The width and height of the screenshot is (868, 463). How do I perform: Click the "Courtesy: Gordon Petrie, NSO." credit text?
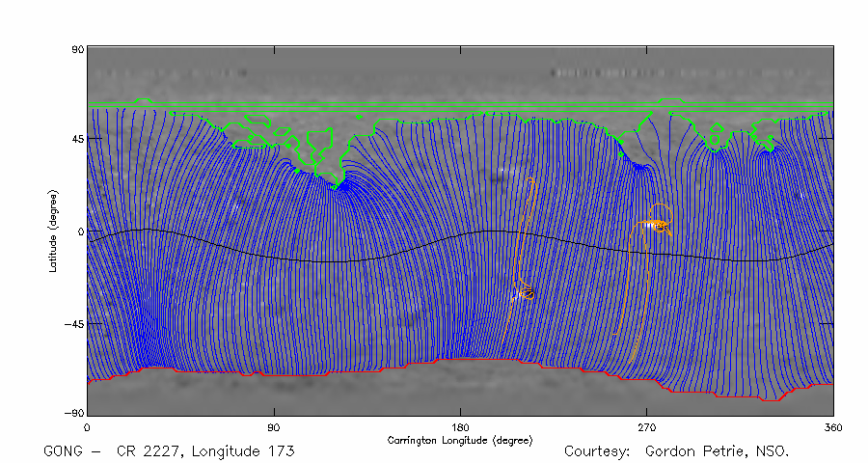tap(676, 451)
